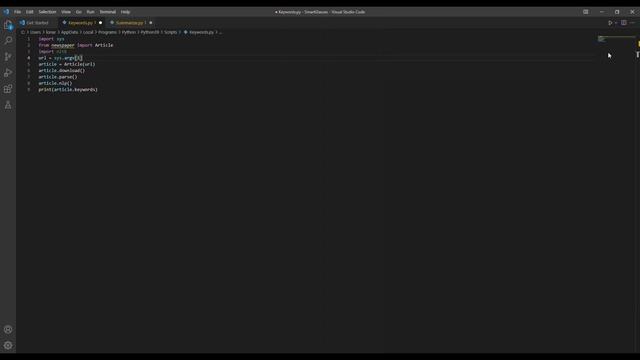Open the Selection menu
The image size is (640, 360).
(47, 12)
